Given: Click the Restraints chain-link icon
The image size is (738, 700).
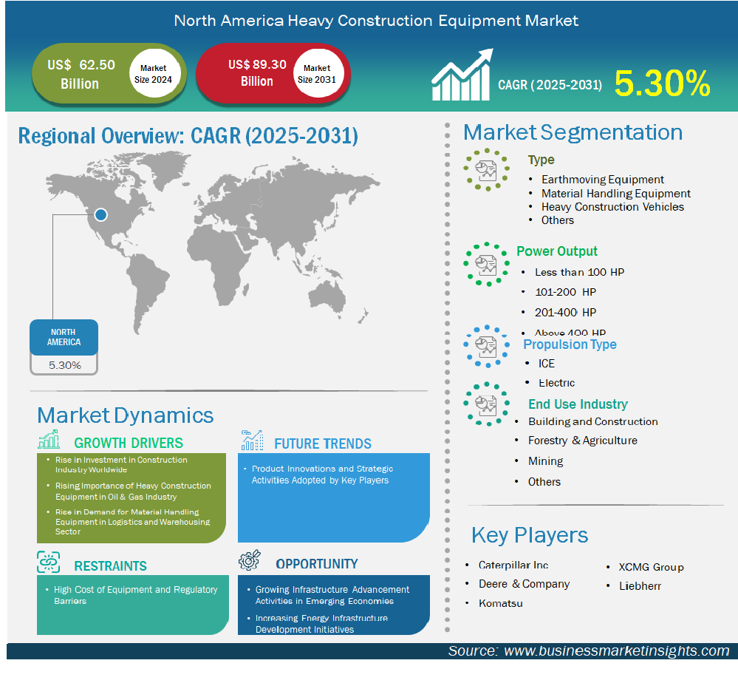Looking at the screenshot, I should click(x=49, y=562).
